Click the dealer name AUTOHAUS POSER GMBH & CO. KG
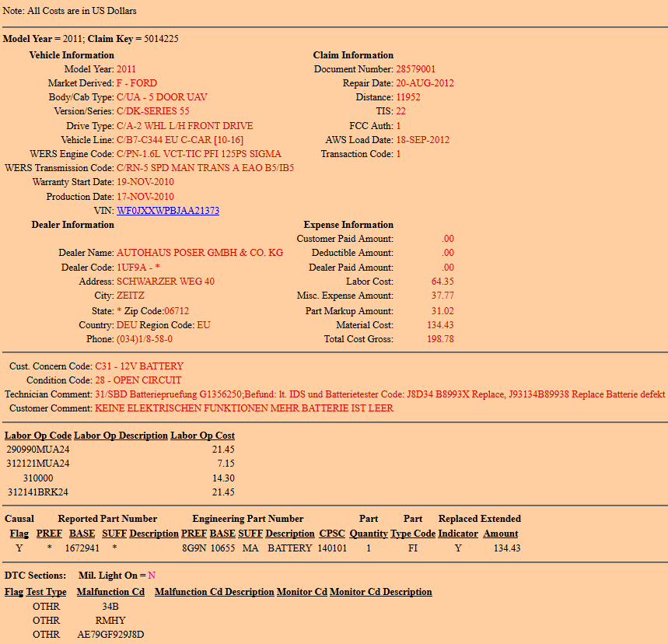 click(200, 253)
